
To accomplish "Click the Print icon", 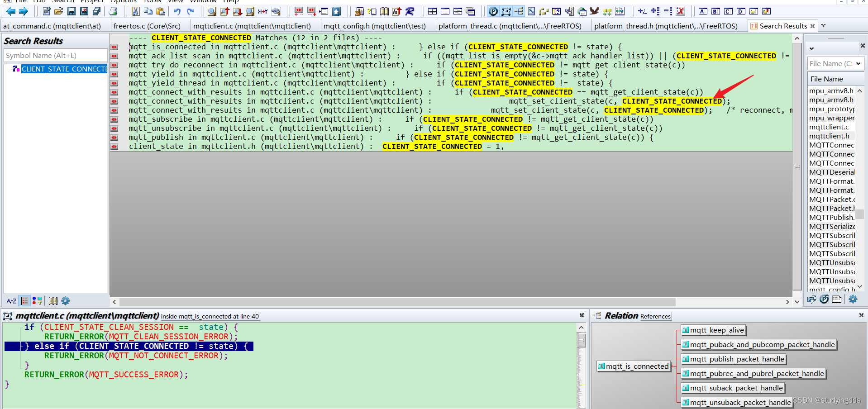I will pyautogui.click(x=113, y=11).
